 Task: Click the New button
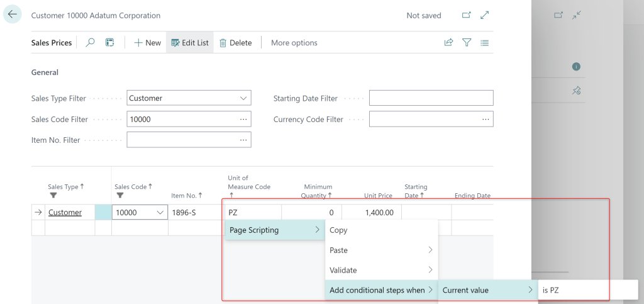pos(148,43)
